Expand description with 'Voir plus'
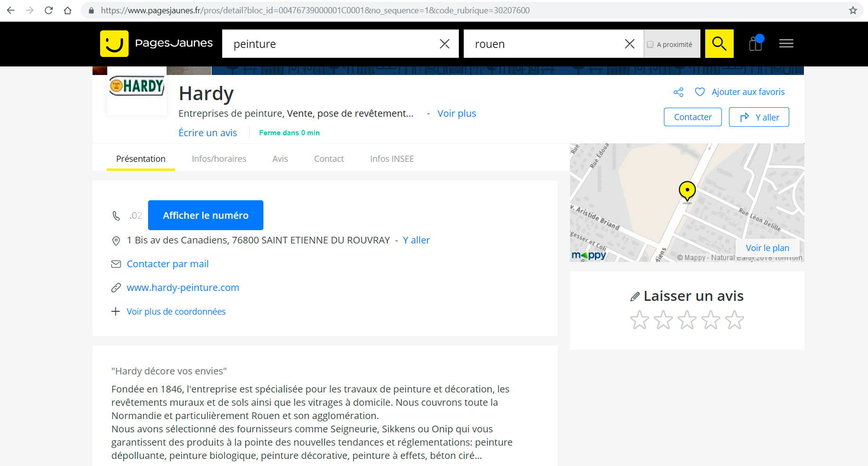The image size is (868, 466). pos(457,113)
